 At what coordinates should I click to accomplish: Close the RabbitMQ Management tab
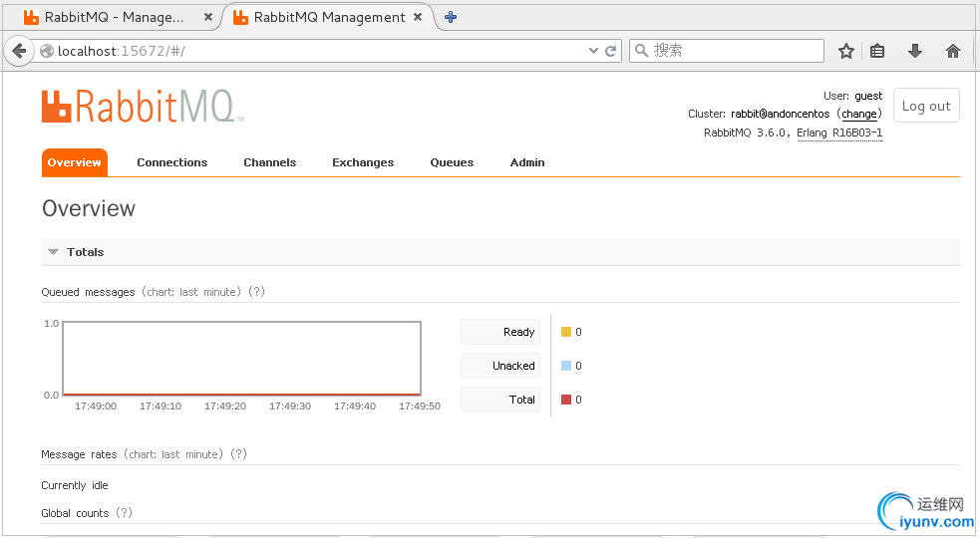418,18
